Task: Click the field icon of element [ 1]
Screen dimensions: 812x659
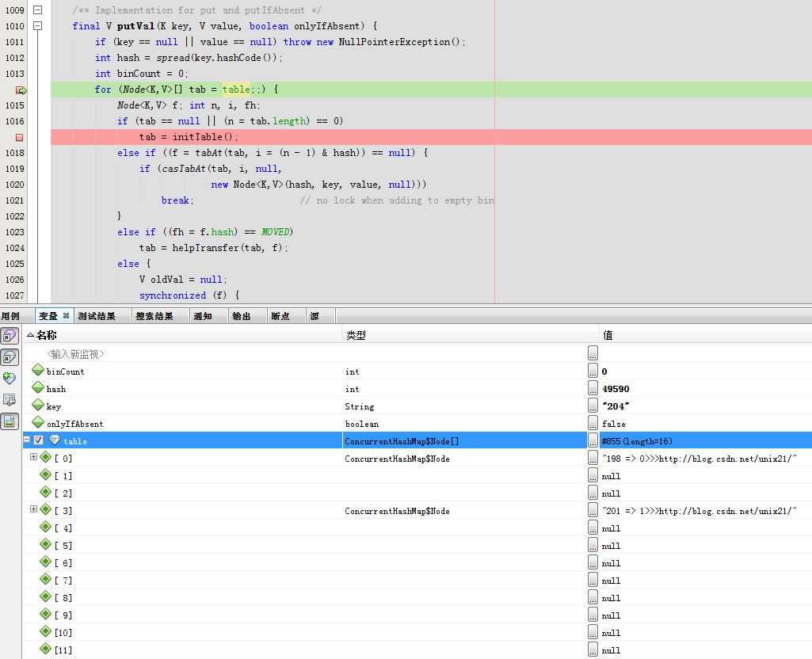Action: (46, 474)
